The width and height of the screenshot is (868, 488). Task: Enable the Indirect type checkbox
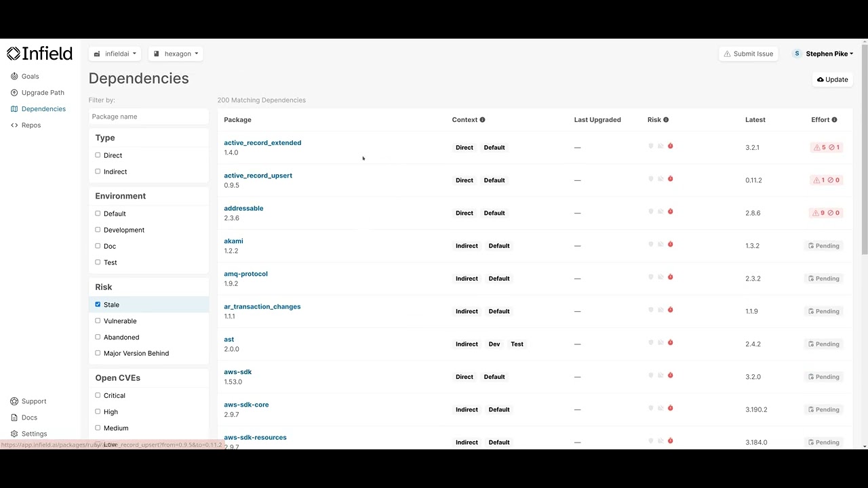tap(98, 171)
